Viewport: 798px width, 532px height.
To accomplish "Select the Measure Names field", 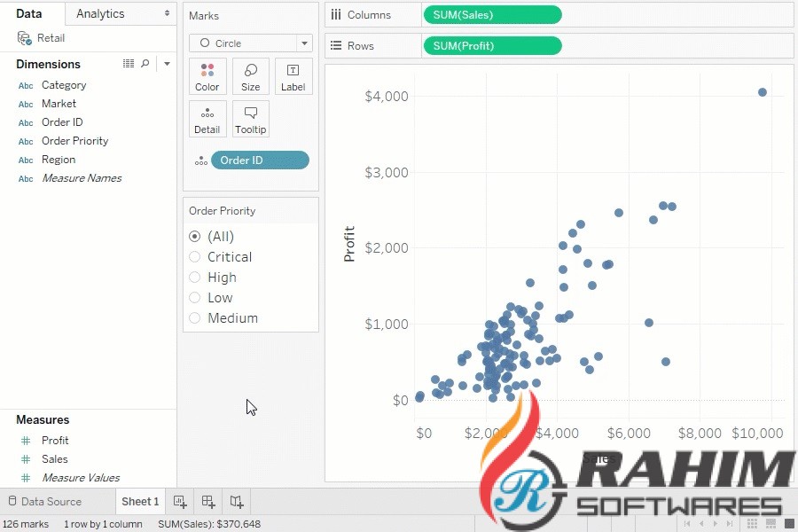I will point(82,178).
